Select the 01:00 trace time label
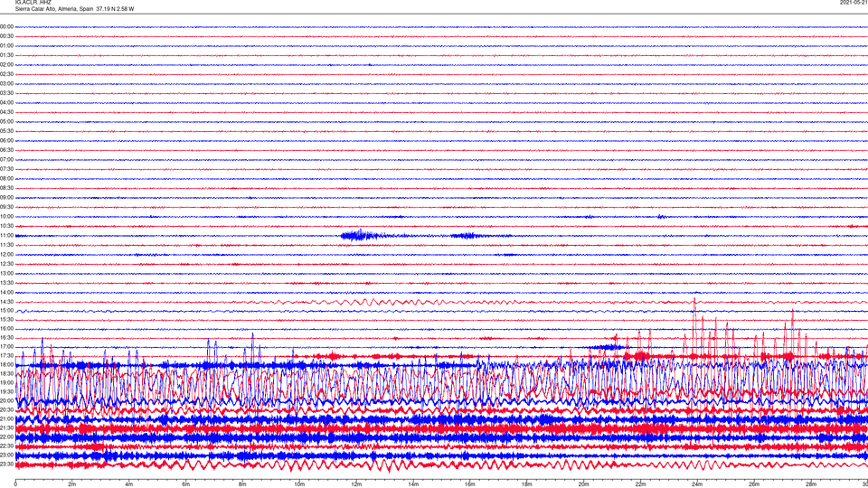Viewport: 868px width, 488px height. point(6,45)
